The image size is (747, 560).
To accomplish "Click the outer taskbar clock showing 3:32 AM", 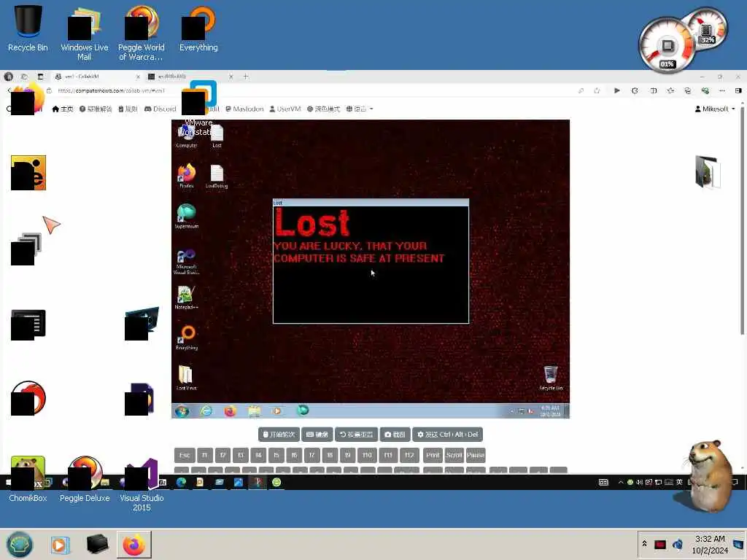I will [x=709, y=544].
